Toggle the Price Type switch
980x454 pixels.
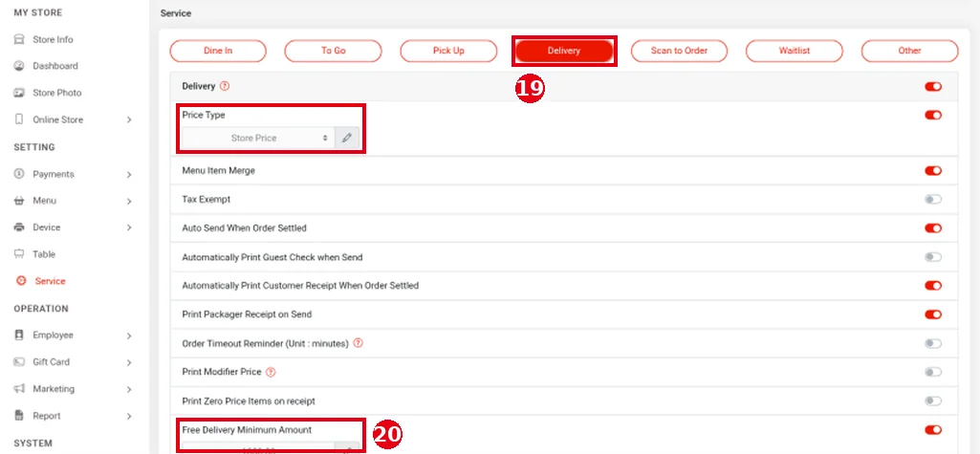(x=933, y=115)
